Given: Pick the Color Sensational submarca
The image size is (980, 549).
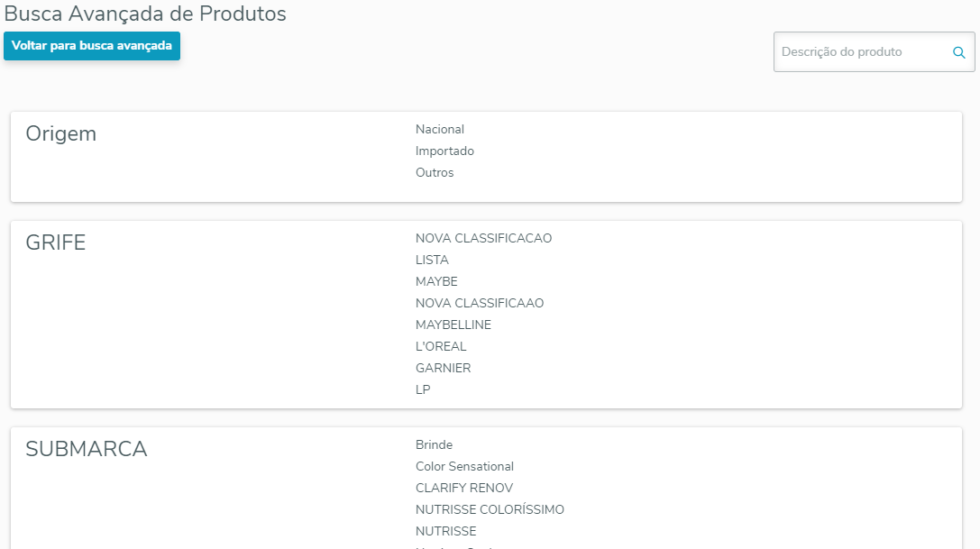Looking at the screenshot, I should coord(464,467).
